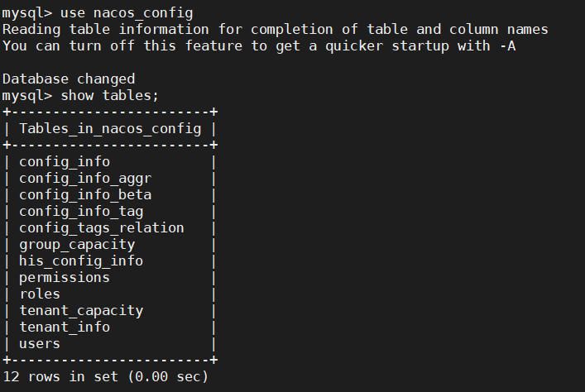Image resolution: width=585 pixels, height=392 pixels.
Task: Click the tenant_capacity table name
Action: (81, 310)
